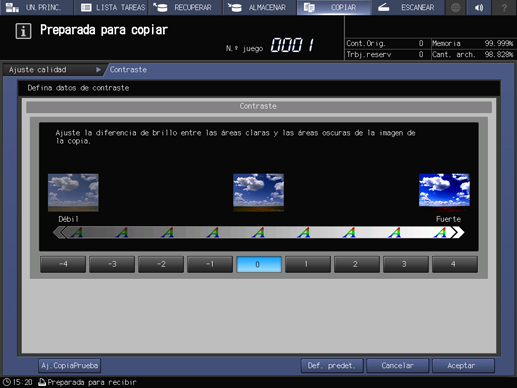
Task: Click the Cant. arch. 98.828% indicator
Action: point(473,54)
